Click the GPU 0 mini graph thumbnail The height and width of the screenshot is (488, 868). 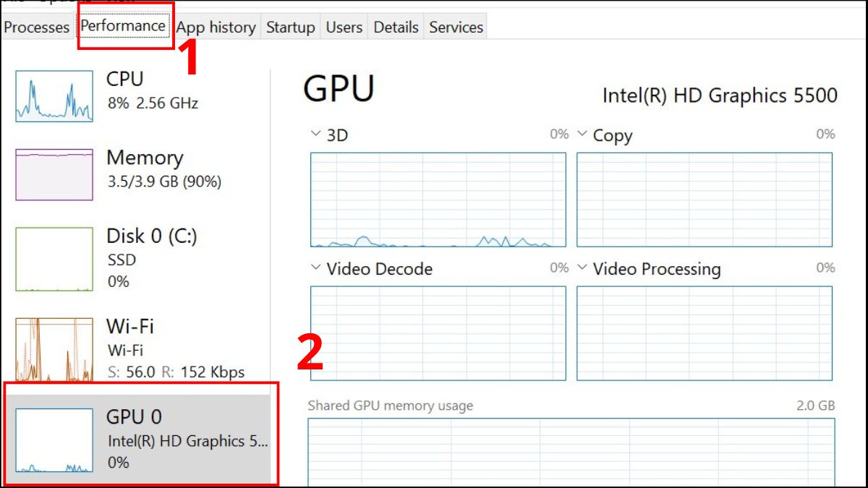[x=54, y=440]
